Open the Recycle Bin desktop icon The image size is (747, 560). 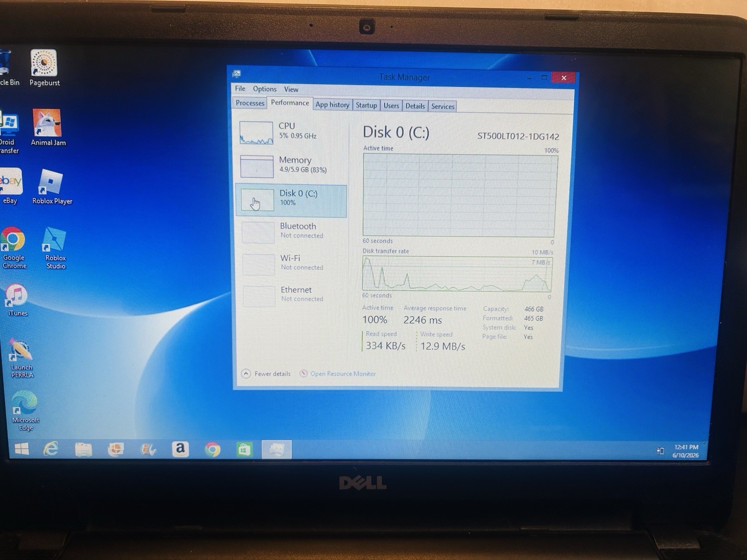pos(8,68)
